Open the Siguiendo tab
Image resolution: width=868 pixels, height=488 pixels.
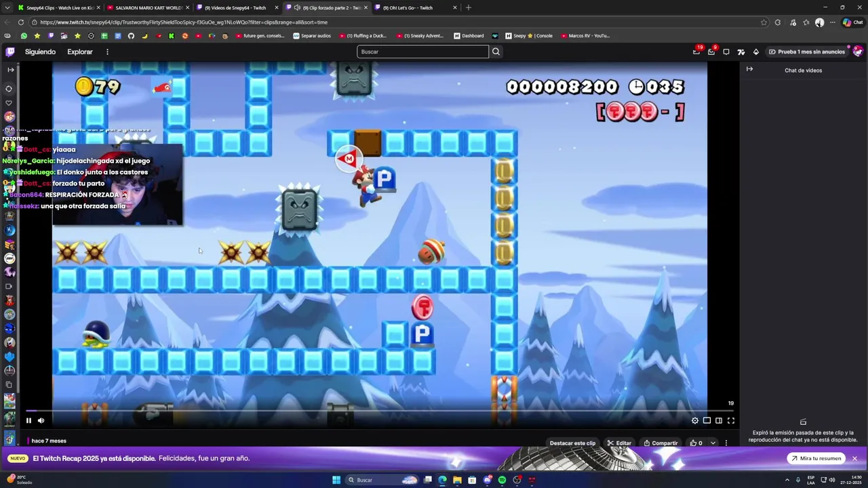point(40,52)
